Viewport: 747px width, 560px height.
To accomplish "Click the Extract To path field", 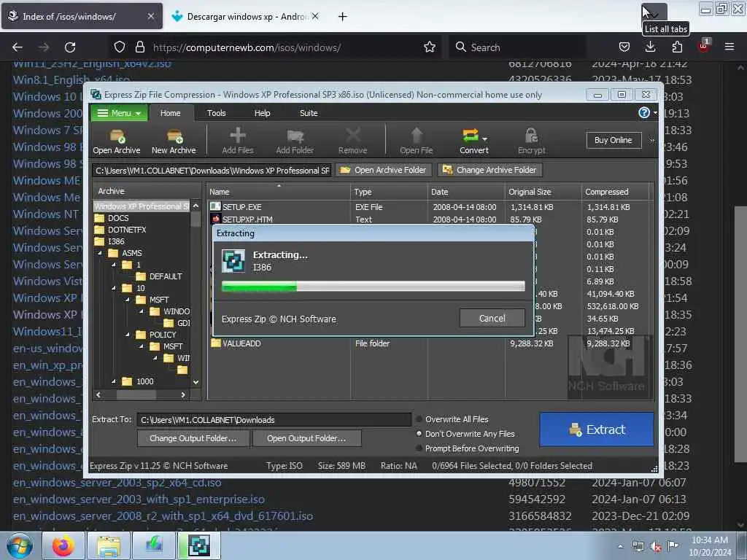I will click(274, 419).
